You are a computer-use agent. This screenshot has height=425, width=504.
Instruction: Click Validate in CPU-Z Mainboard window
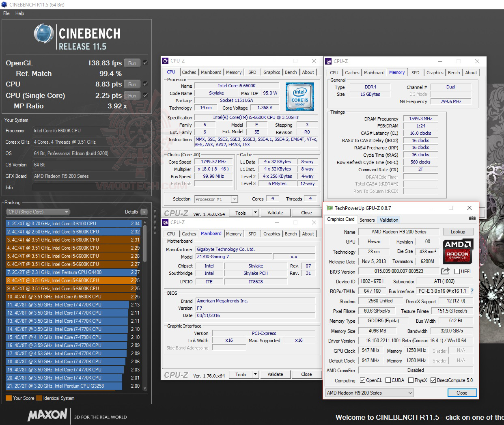click(275, 374)
